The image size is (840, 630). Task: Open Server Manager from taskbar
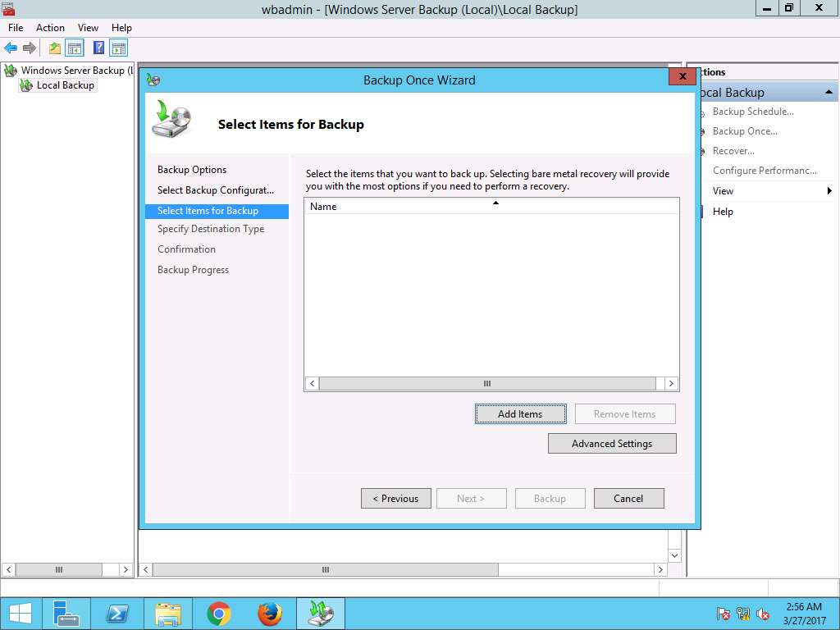pos(66,614)
